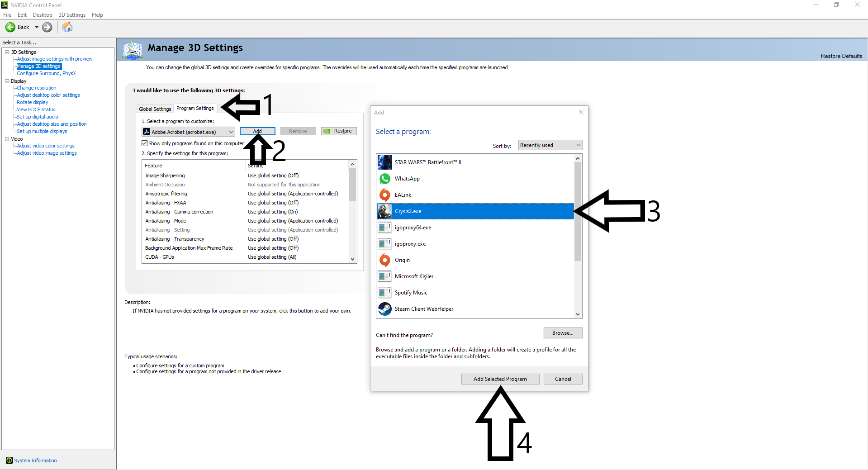Select Rotate display task
The image size is (868, 470).
[33, 102]
